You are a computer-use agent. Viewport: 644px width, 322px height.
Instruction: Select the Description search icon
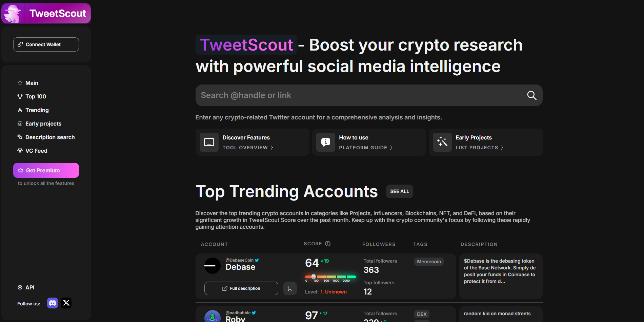tap(20, 137)
